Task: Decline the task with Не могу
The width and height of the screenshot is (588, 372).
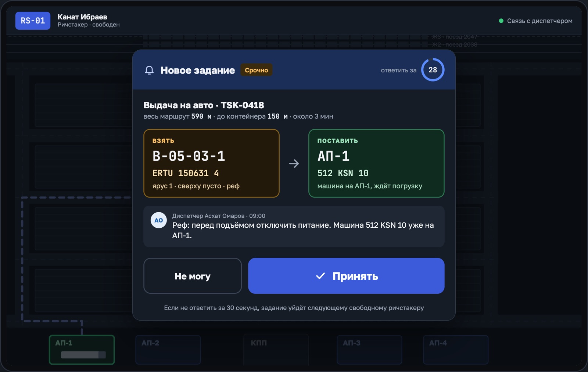Action: tap(193, 276)
